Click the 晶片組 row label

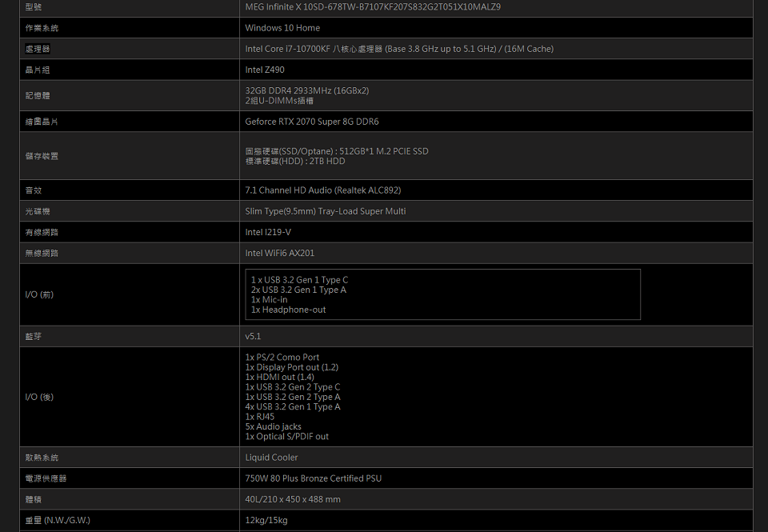(38, 70)
